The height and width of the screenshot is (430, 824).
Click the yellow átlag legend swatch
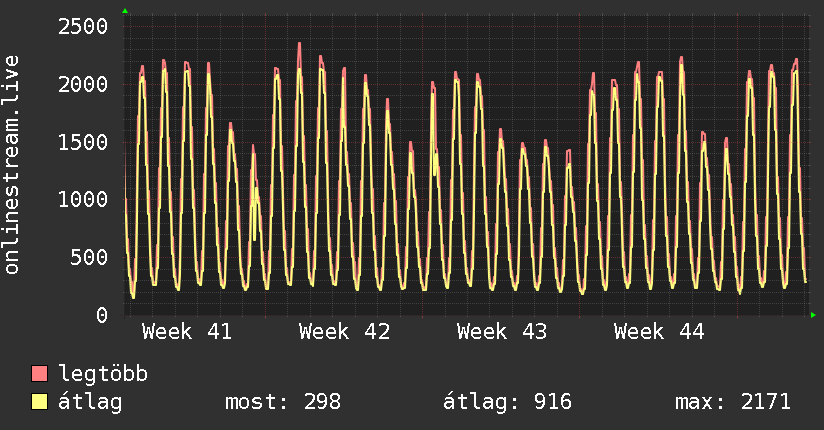pos(40,402)
